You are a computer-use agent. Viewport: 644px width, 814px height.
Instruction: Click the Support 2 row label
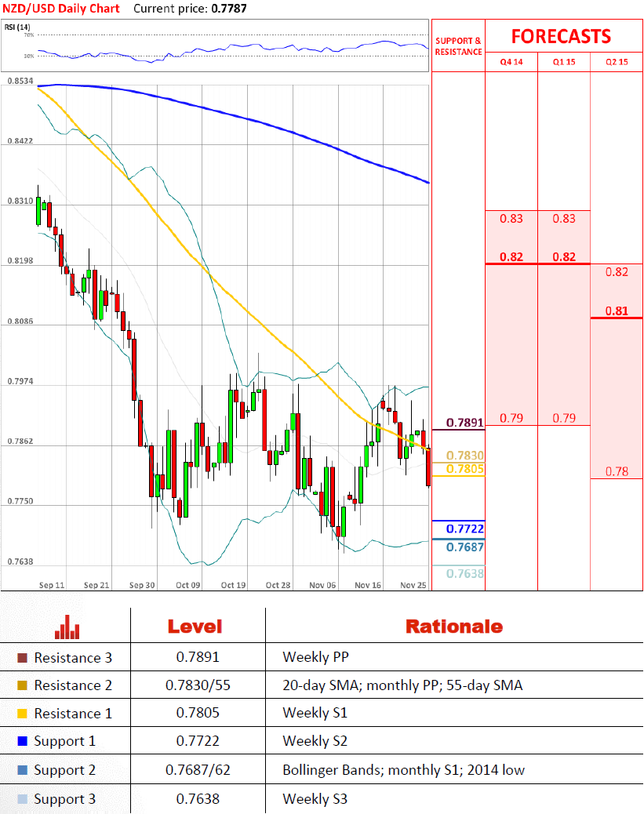(65, 770)
